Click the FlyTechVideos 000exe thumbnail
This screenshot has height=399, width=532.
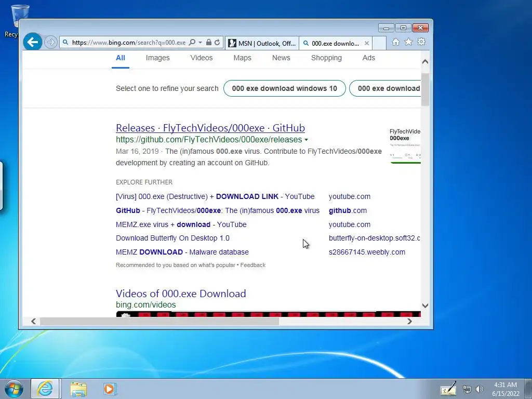click(x=405, y=145)
